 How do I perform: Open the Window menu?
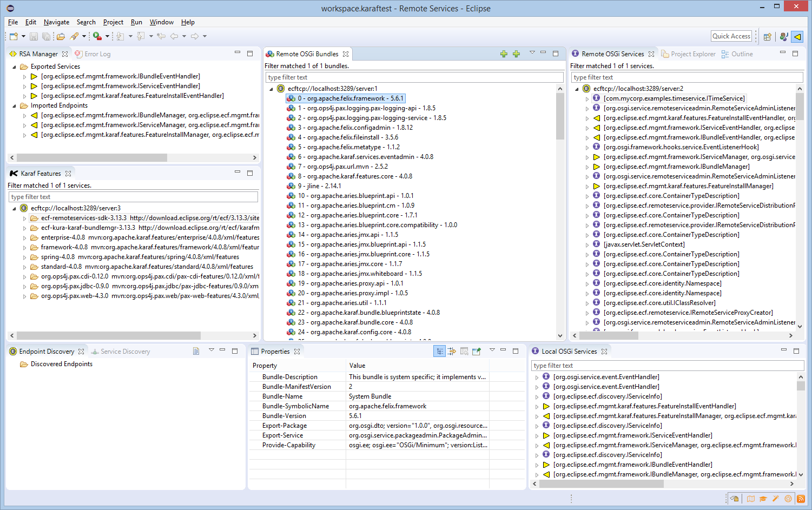pyautogui.click(x=161, y=22)
